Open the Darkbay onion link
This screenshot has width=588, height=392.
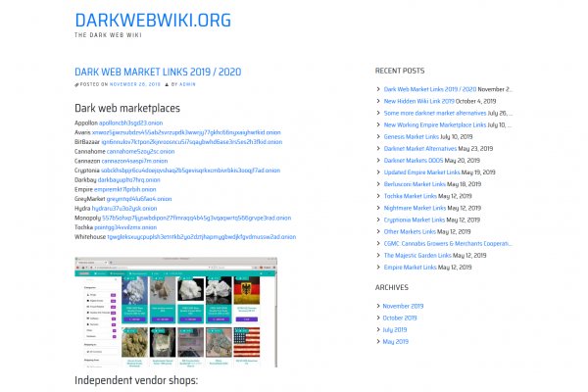pos(128,179)
